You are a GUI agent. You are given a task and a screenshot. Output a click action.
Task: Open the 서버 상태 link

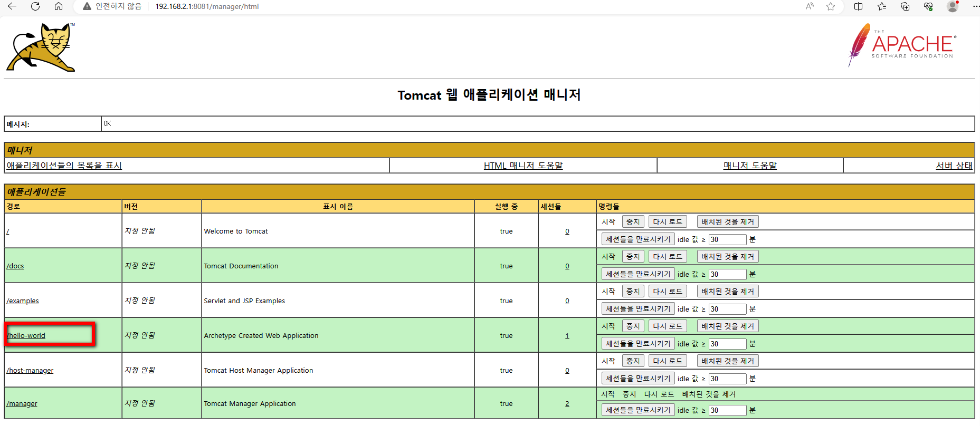tap(954, 166)
